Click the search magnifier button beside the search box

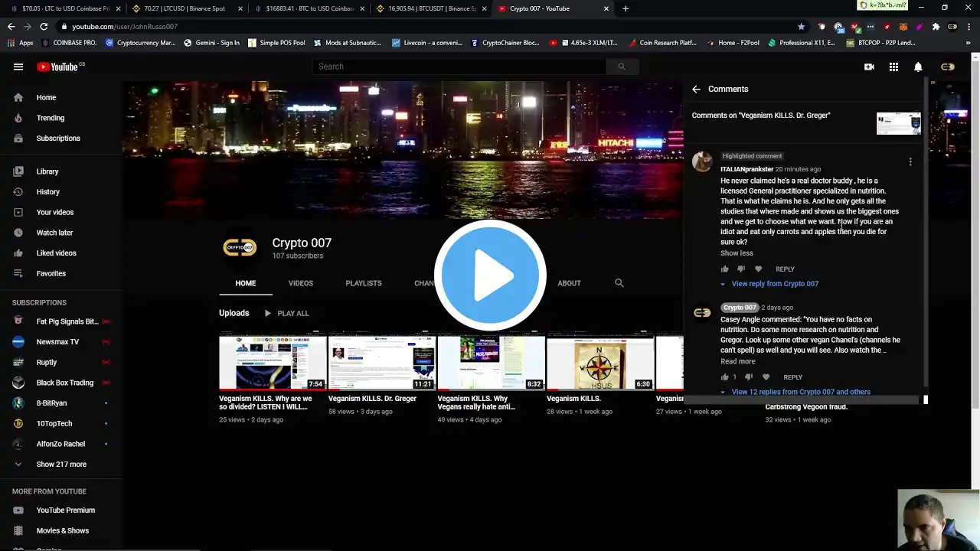(x=622, y=67)
